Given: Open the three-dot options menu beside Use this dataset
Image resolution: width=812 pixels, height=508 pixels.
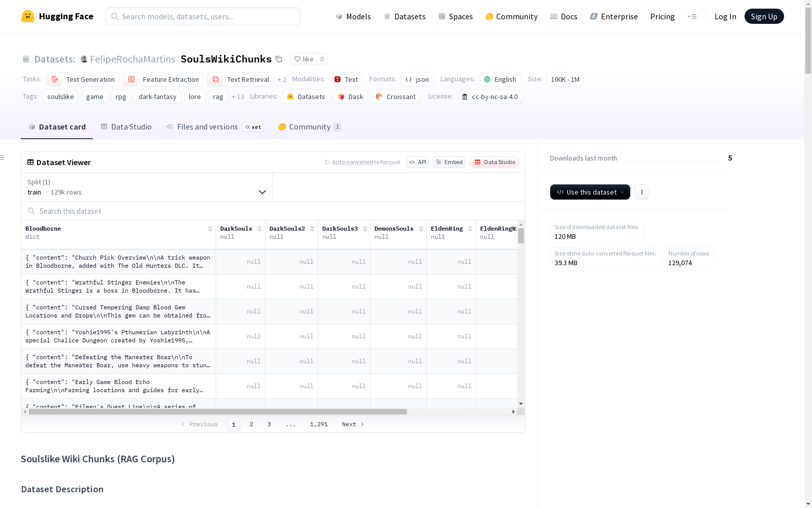Looking at the screenshot, I should pyautogui.click(x=642, y=192).
